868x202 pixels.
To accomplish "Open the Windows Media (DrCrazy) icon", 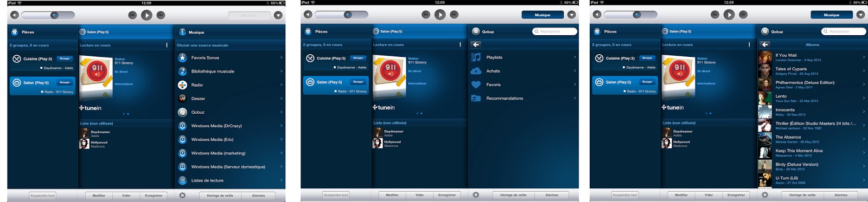I will point(183,126).
